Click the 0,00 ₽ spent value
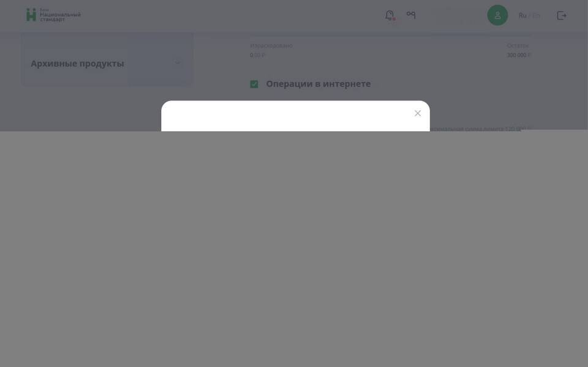Image resolution: width=588 pixels, height=367 pixels. coord(257,55)
